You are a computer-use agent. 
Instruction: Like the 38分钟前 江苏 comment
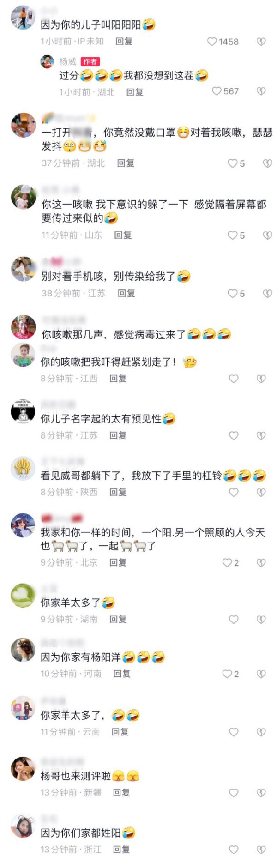point(232,293)
